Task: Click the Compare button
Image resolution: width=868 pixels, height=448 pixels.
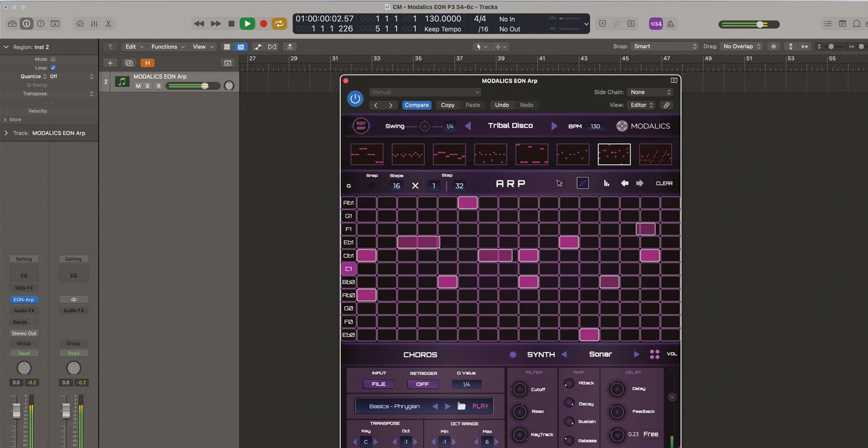Action: click(417, 105)
